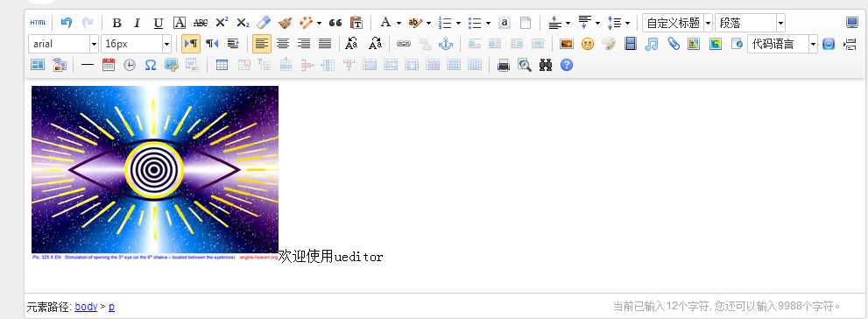The width and height of the screenshot is (868, 319).
Task: Click the p element path link
Action: (x=111, y=306)
